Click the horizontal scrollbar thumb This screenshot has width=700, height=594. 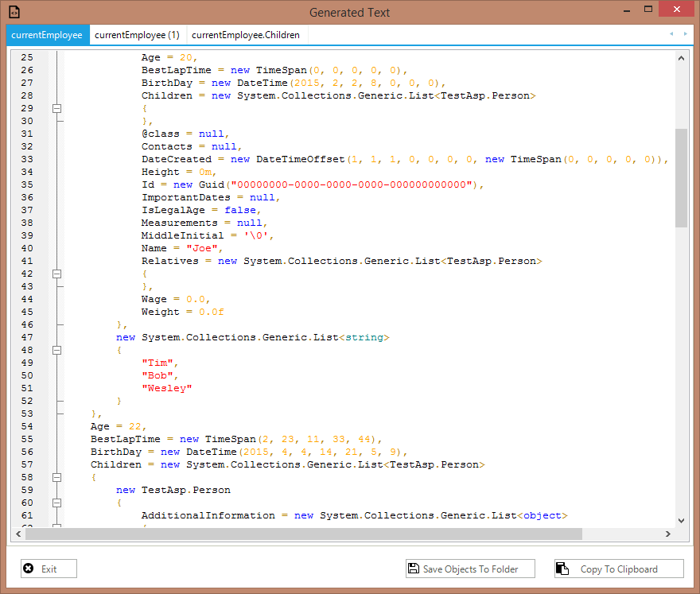(304, 534)
